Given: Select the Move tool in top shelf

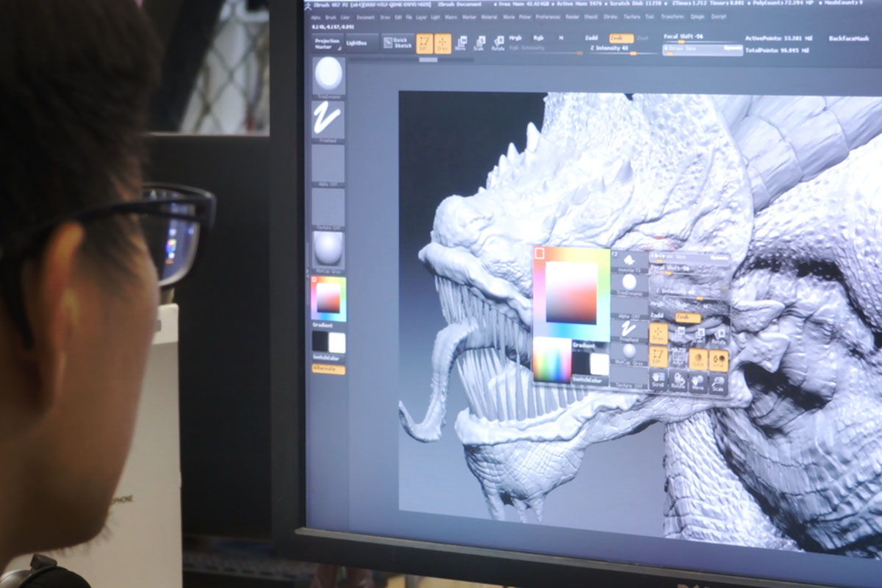Looking at the screenshot, I should coord(461,43).
